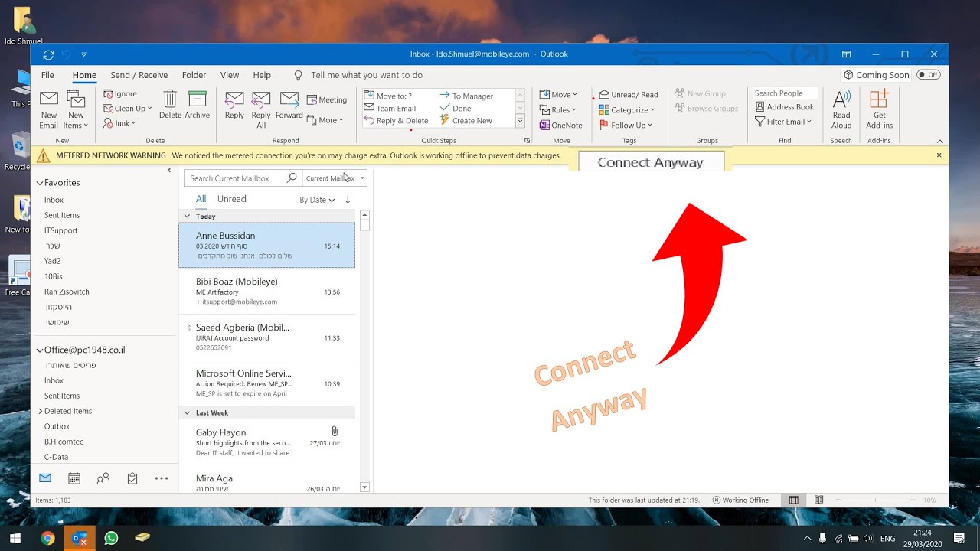Collapse the Favorites folder group
The width and height of the screenshot is (980, 551).
pos(40,183)
